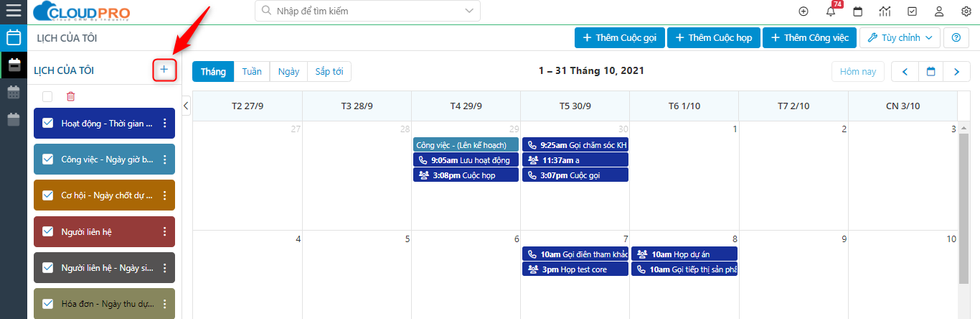Switch to the Tuần view tab
The height and width of the screenshot is (319, 980).
click(252, 71)
